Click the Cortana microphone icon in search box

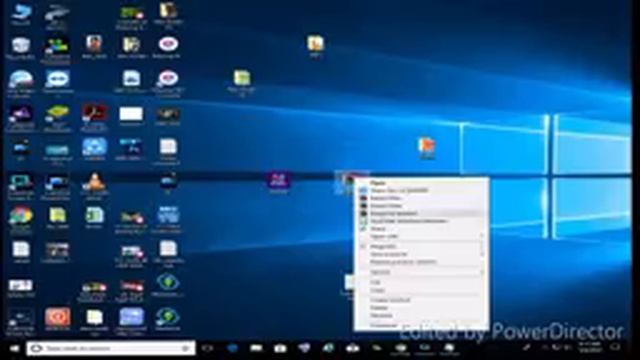coord(185,348)
